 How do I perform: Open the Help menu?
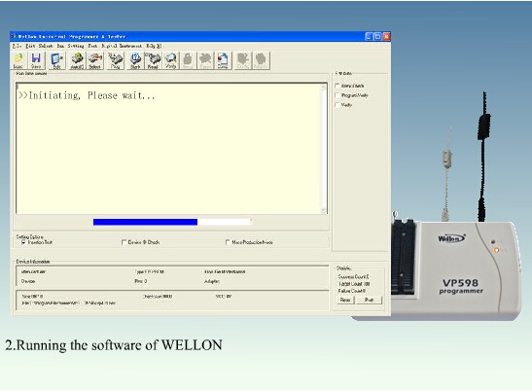click(x=154, y=46)
